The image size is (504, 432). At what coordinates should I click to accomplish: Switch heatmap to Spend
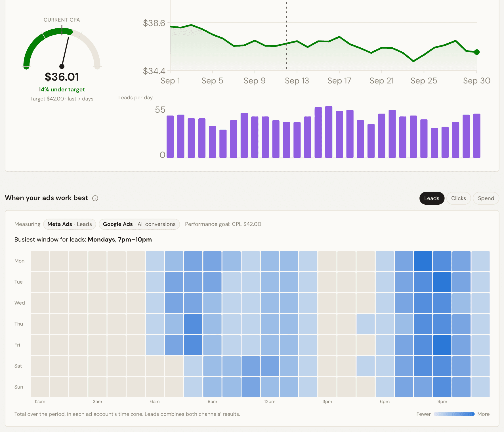click(486, 198)
